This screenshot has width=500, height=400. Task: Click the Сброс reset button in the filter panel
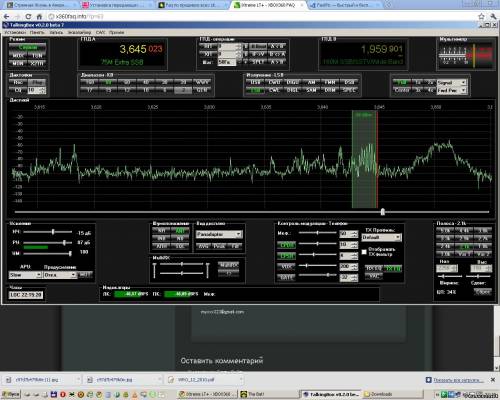click(482, 292)
